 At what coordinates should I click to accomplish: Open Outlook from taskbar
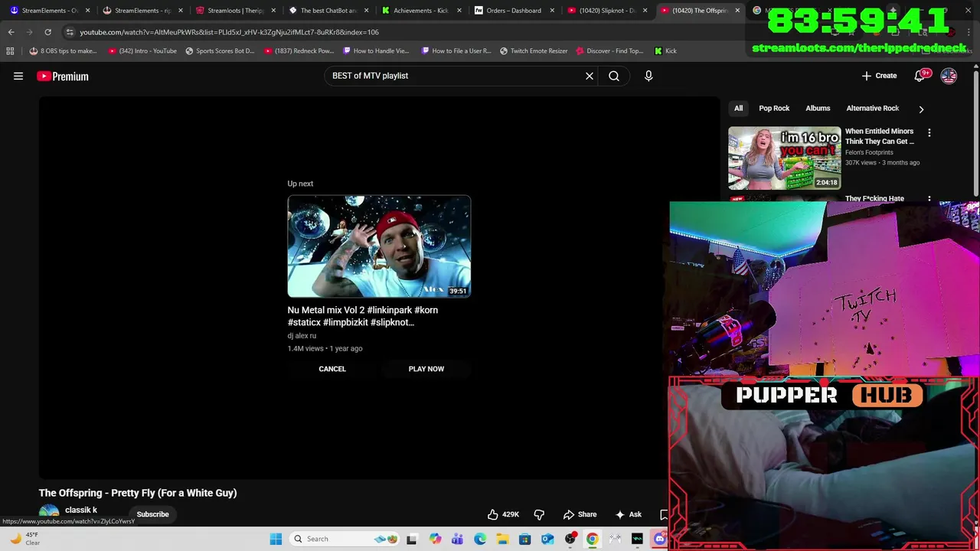[547, 539]
